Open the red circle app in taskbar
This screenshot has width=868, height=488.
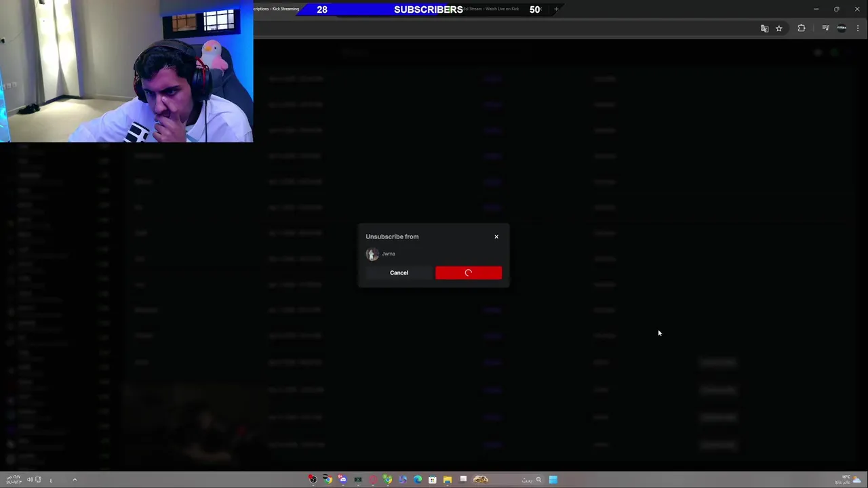373,480
